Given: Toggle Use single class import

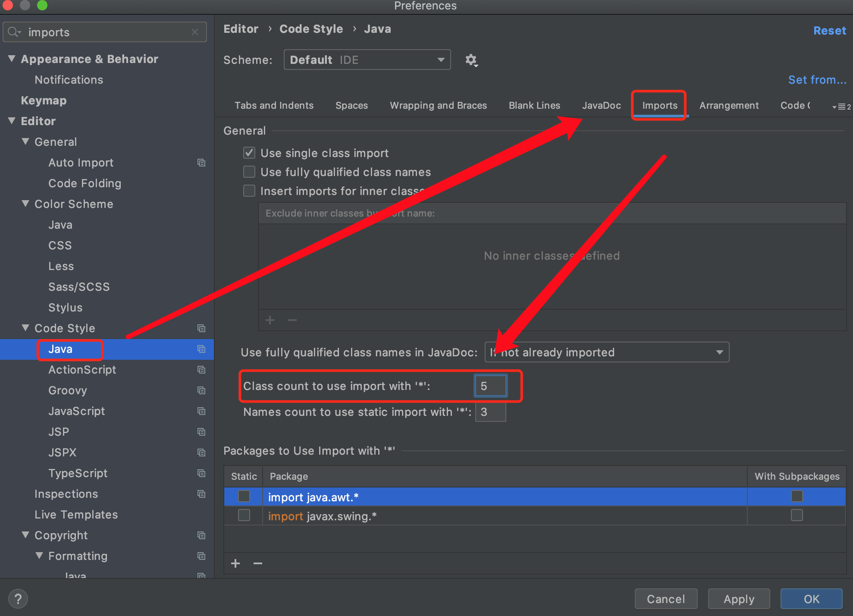Looking at the screenshot, I should pyautogui.click(x=249, y=153).
